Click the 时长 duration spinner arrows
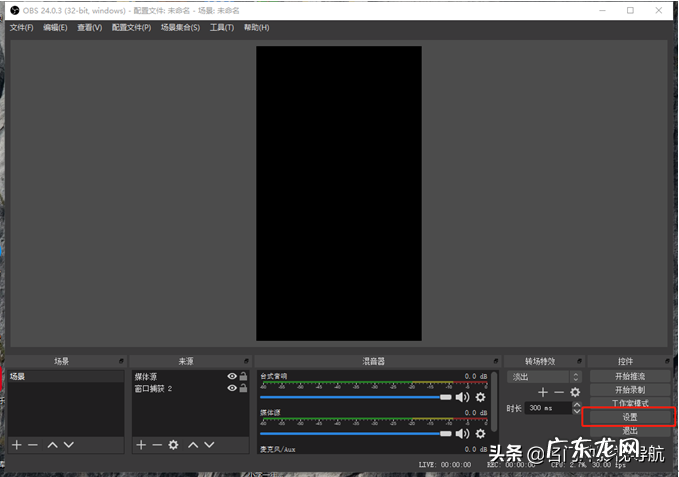Screen dimensions: 679x477 click(x=576, y=408)
